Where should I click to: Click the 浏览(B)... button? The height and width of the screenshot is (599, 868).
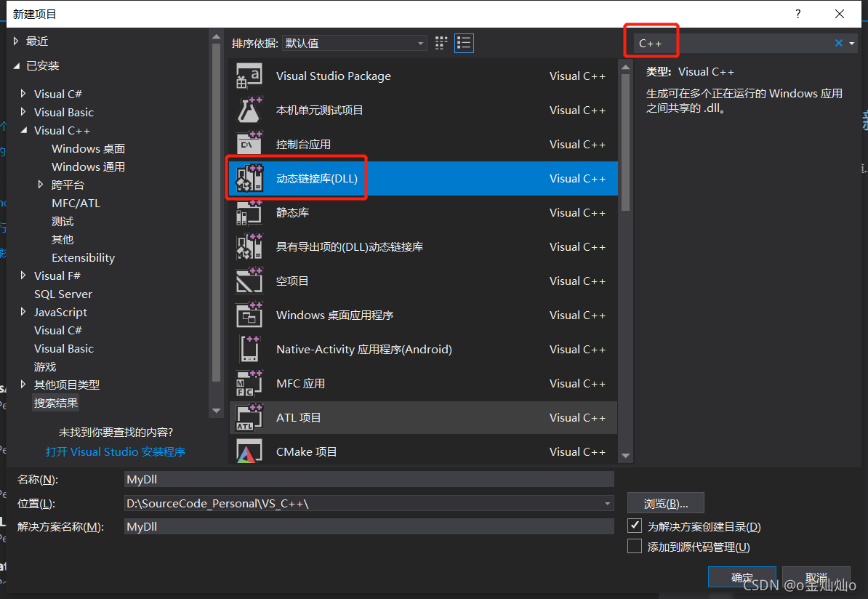[x=665, y=503]
